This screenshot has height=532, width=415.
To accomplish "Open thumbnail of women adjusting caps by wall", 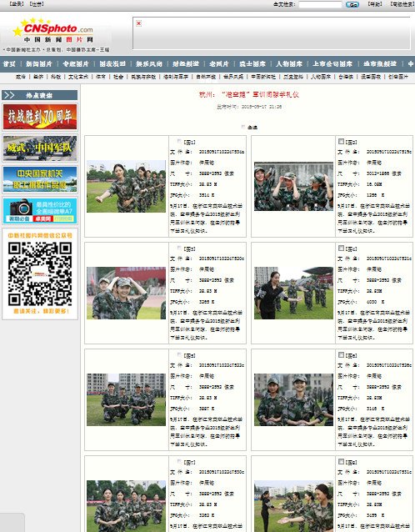I will 293,186.
